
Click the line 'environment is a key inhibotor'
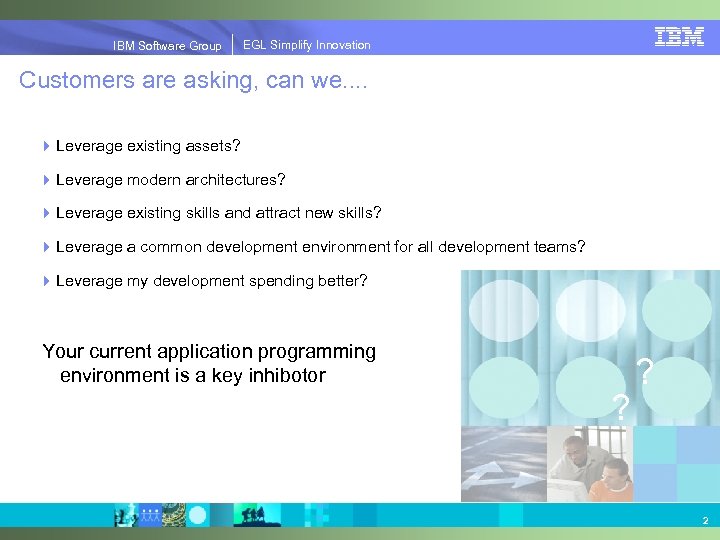(x=193, y=376)
